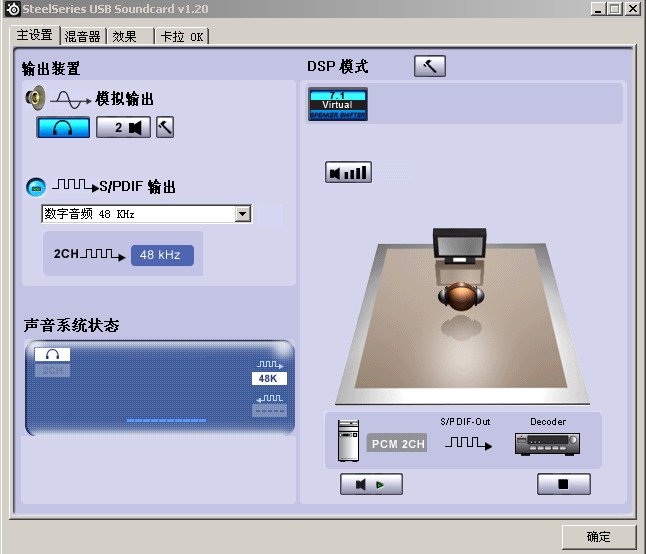Screen dimensions: 646x554
Task: Play the speaker test sound
Action: pos(371,484)
